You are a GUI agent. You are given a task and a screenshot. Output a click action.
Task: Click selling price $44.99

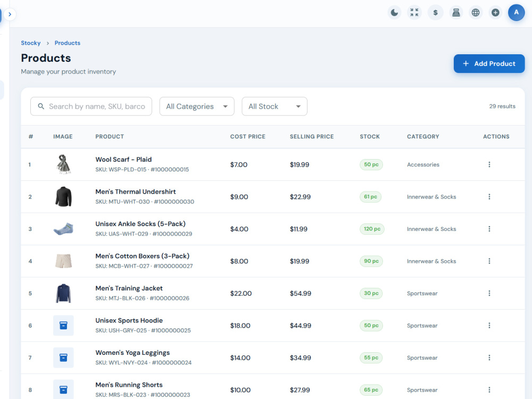coord(300,326)
